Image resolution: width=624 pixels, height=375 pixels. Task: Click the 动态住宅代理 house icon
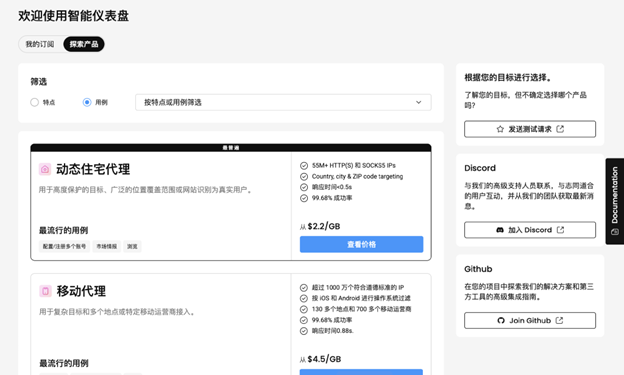pos(45,169)
